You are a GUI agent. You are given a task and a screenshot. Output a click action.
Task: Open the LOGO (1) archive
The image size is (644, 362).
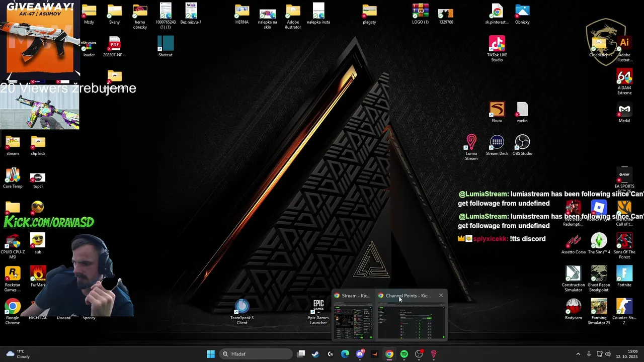pos(420,14)
